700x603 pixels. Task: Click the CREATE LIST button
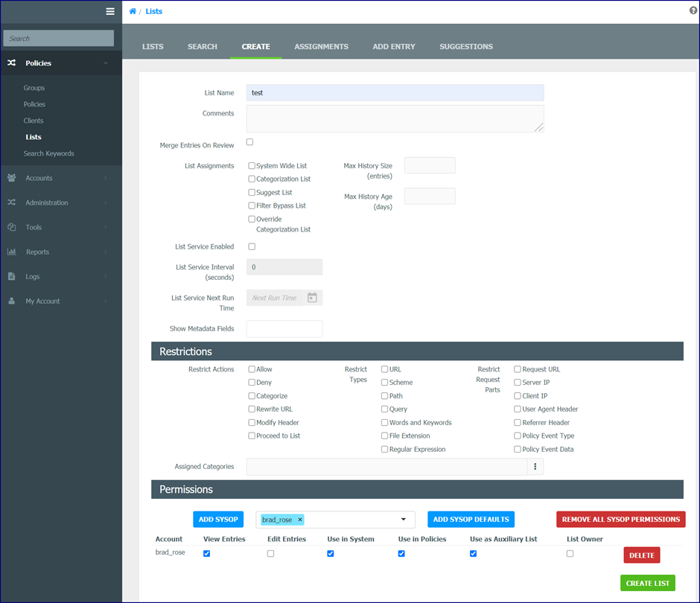648,583
